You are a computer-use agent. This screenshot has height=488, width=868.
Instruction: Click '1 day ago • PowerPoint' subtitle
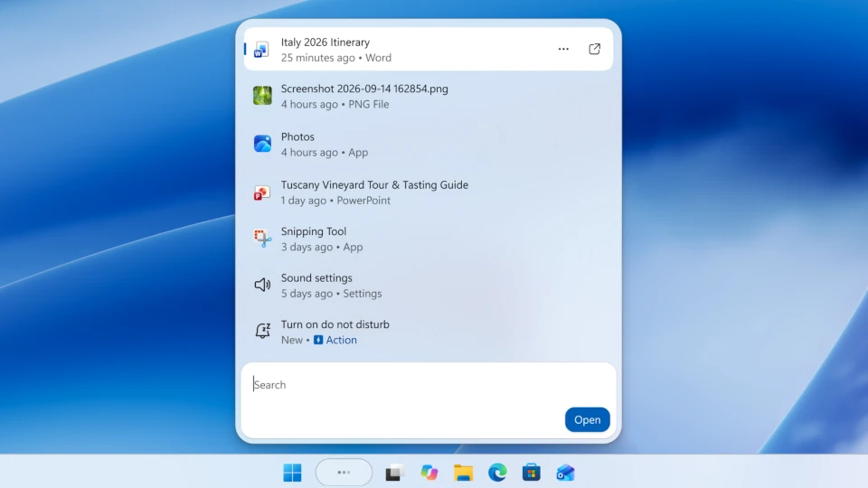[335, 201]
